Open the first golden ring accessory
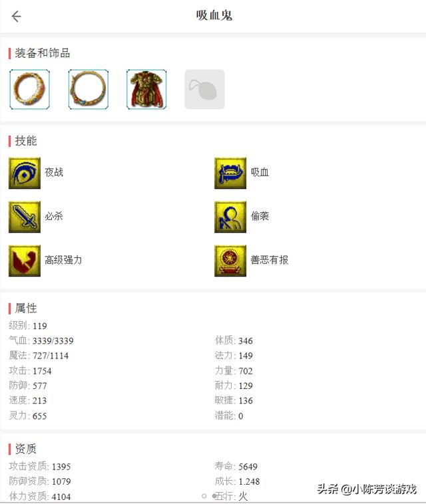The height and width of the screenshot is (504, 426). coord(29,89)
